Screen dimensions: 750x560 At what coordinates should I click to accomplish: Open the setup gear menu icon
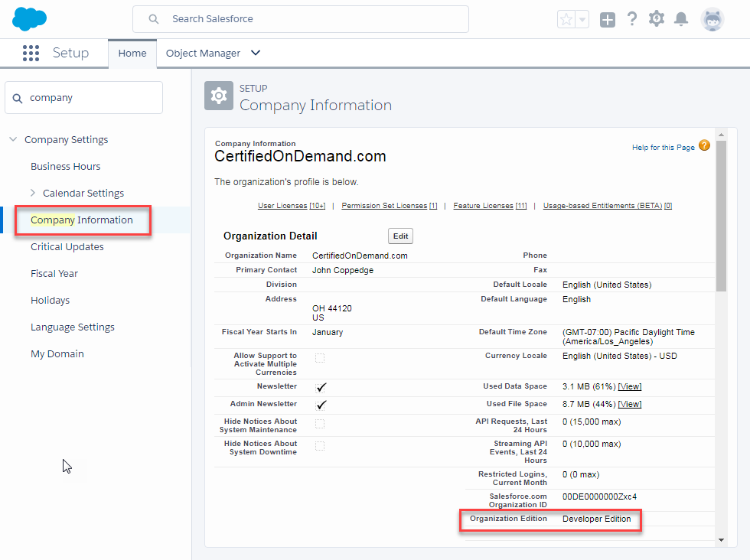pos(657,19)
